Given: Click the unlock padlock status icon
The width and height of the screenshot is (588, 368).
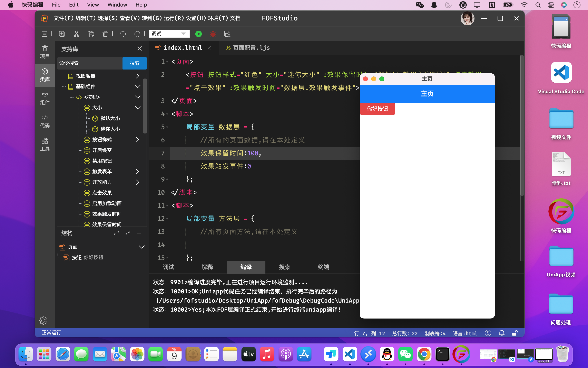Looking at the screenshot, I should point(515,333).
